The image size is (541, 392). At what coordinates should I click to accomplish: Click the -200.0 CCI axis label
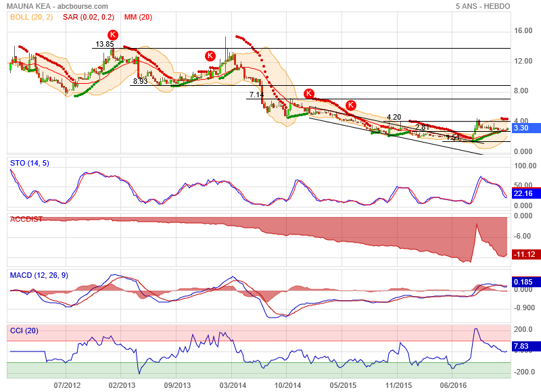524,372
